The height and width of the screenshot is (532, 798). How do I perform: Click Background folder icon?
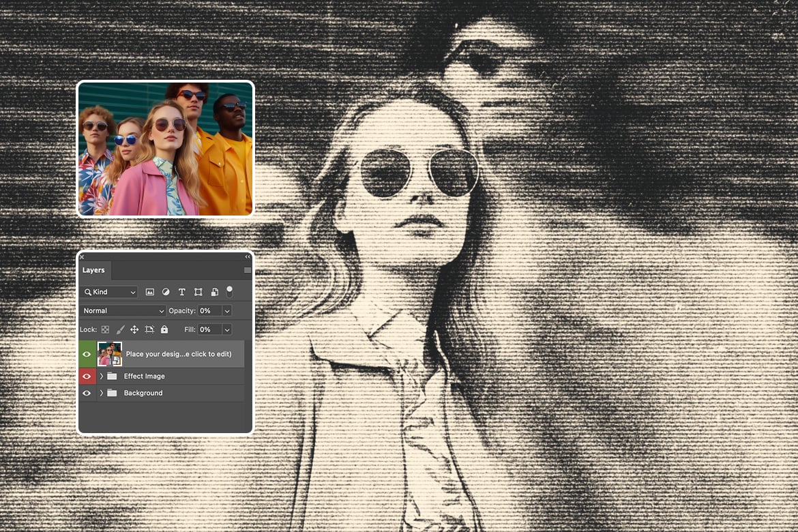coord(112,393)
